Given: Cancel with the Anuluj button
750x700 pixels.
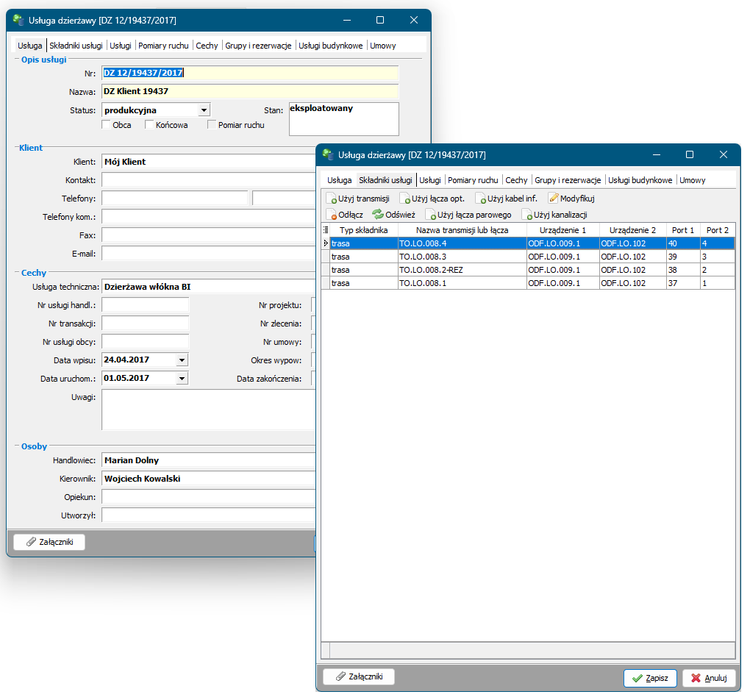Looking at the screenshot, I should 709,678.
